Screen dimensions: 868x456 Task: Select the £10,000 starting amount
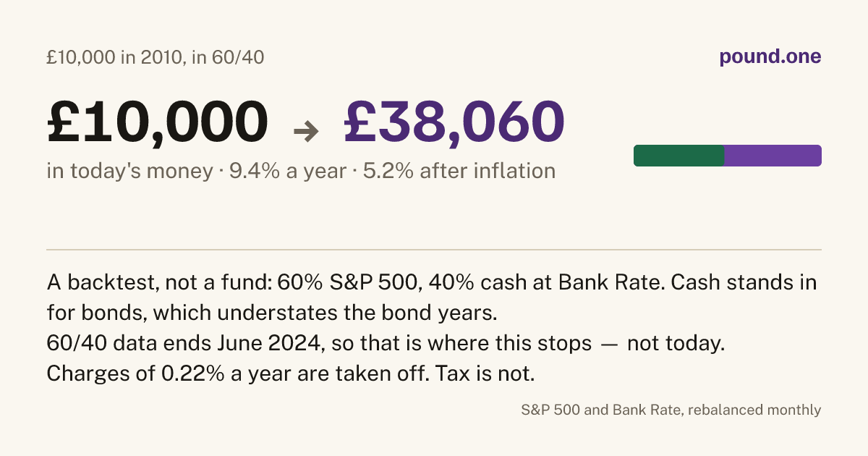point(157,121)
